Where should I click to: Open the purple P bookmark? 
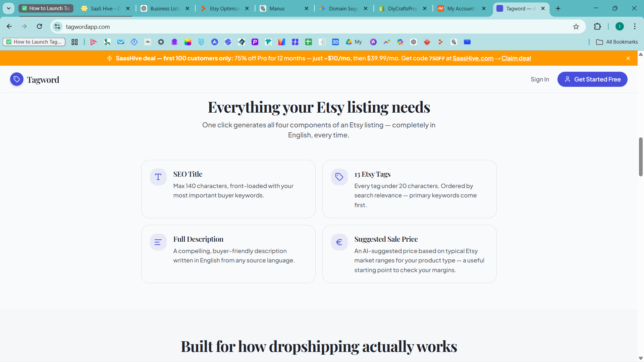coord(255,42)
